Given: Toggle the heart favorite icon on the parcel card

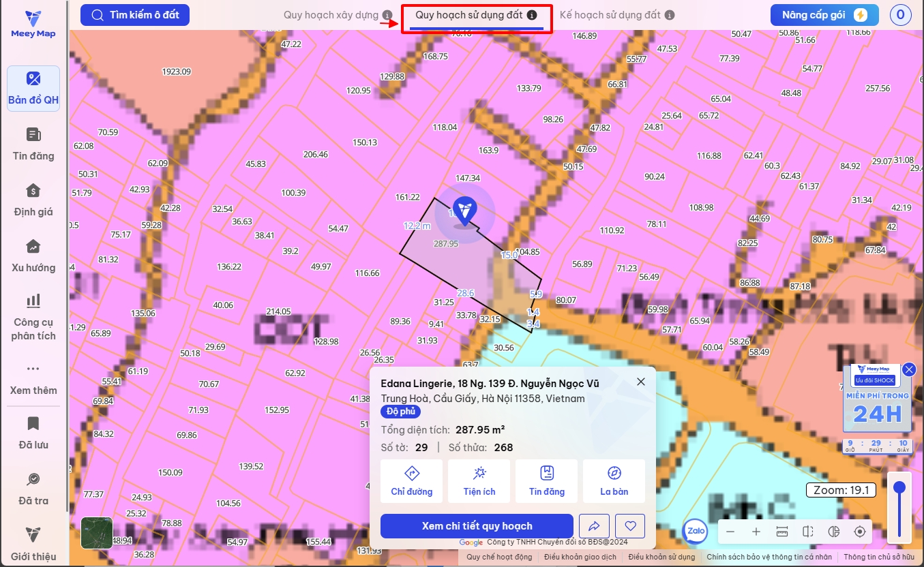Looking at the screenshot, I should tap(629, 525).
